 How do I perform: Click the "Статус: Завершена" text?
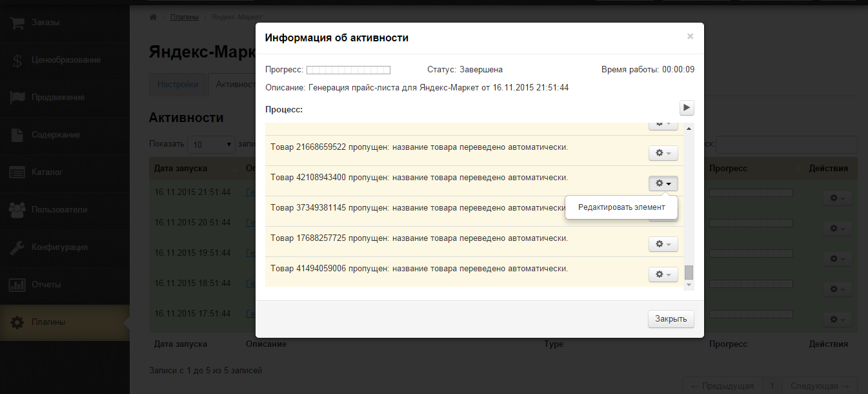465,70
